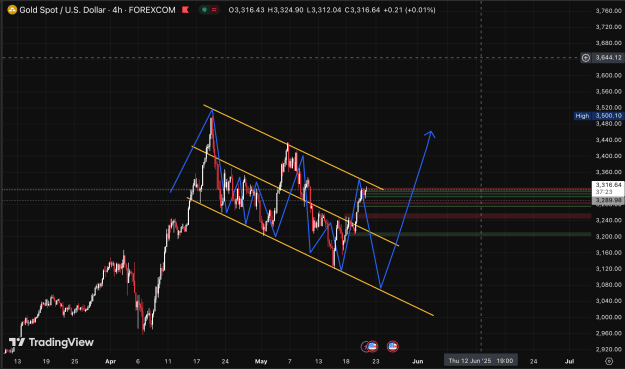The height and width of the screenshot is (369, 625).
Task: Open the left US flag economic event marker
Action: tap(372, 346)
